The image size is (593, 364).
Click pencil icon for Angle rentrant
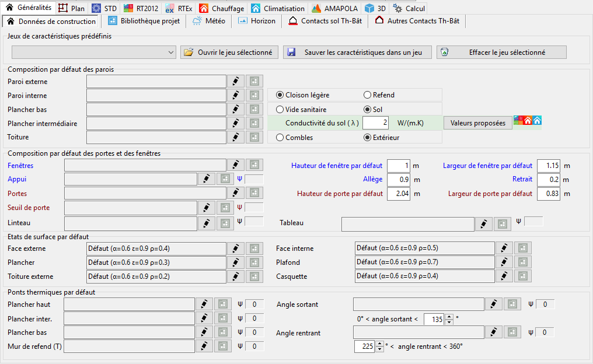pyautogui.click(x=493, y=332)
